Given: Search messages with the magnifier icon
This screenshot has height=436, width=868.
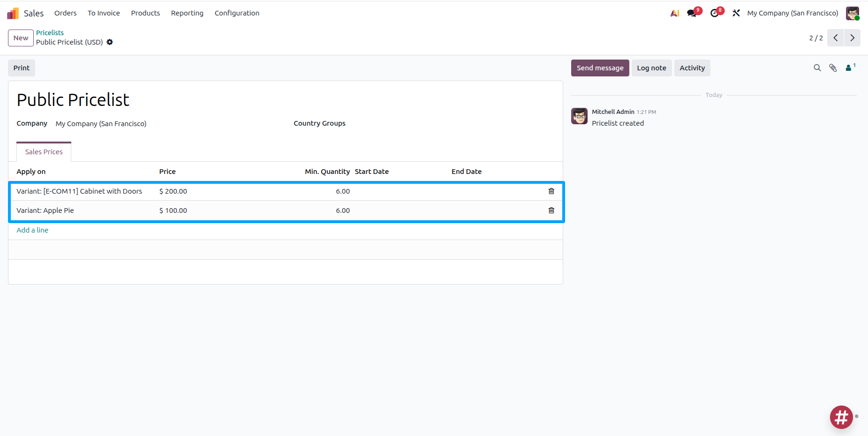Looking at the screenshot, I should [x=817, y=68].
